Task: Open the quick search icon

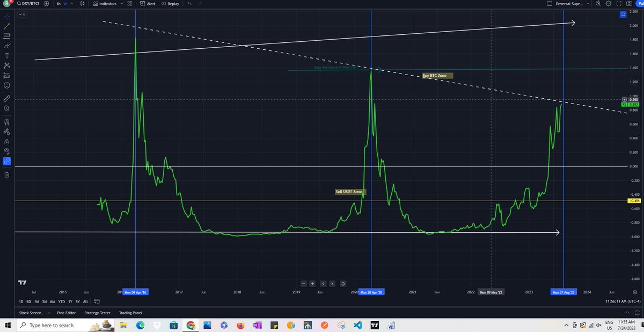Action: coord(598,3)
